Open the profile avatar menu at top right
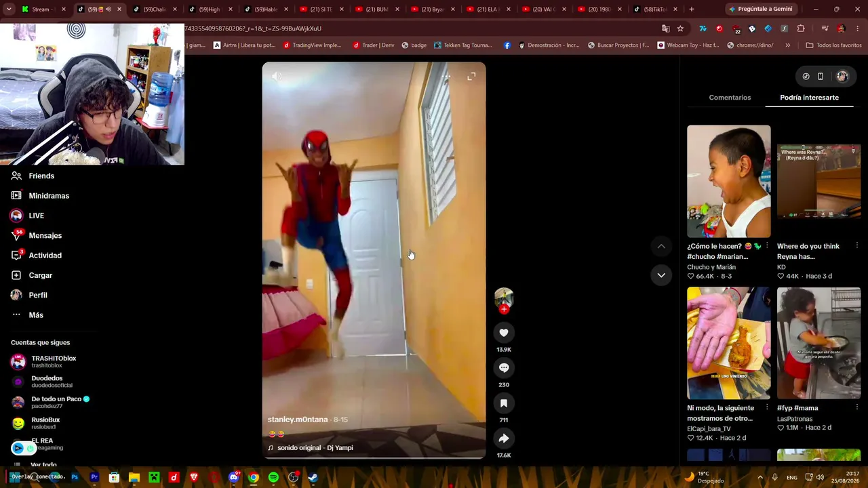Image resolution: width=868 pixels, height=488 pixels. coord(842,77)
